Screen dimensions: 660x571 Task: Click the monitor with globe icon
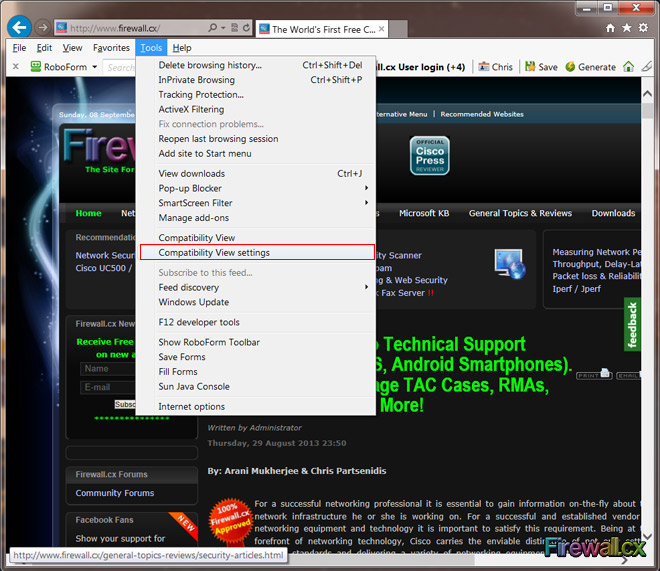(x=510, y=264)
